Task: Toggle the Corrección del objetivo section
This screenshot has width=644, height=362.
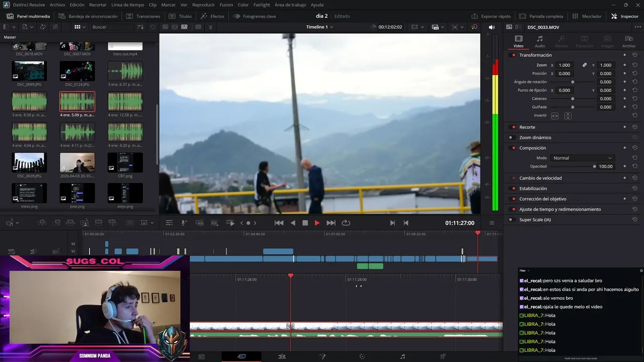Action: coord(513,199)
